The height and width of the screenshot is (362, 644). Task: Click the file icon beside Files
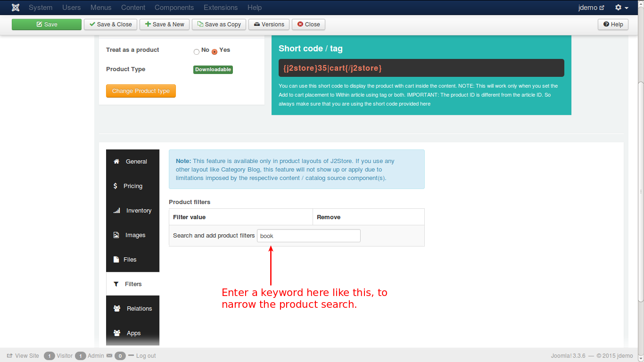pyautogui.click(x=116, y=260)
